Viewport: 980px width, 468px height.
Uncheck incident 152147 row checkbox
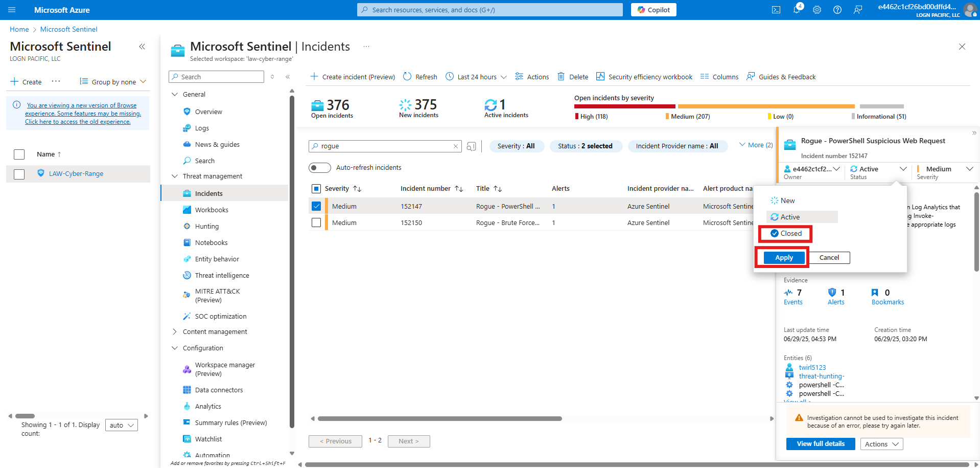[316, 206]
